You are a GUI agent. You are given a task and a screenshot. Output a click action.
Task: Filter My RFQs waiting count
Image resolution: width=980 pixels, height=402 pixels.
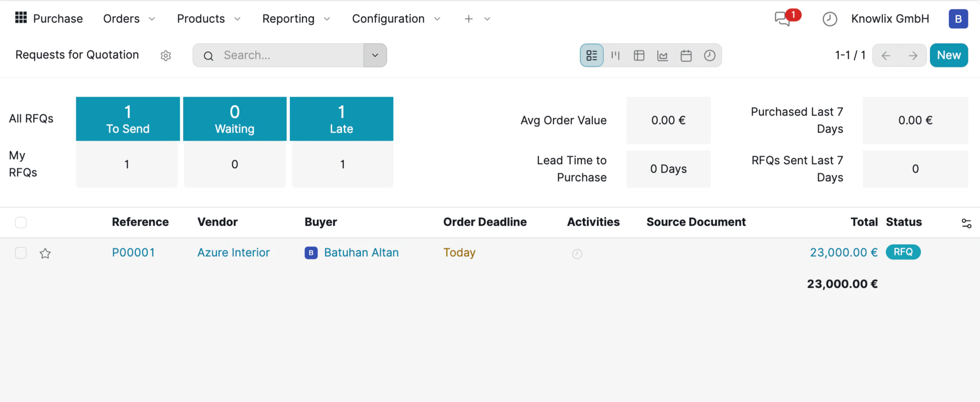pyautogui.click(x=235, y=165)
